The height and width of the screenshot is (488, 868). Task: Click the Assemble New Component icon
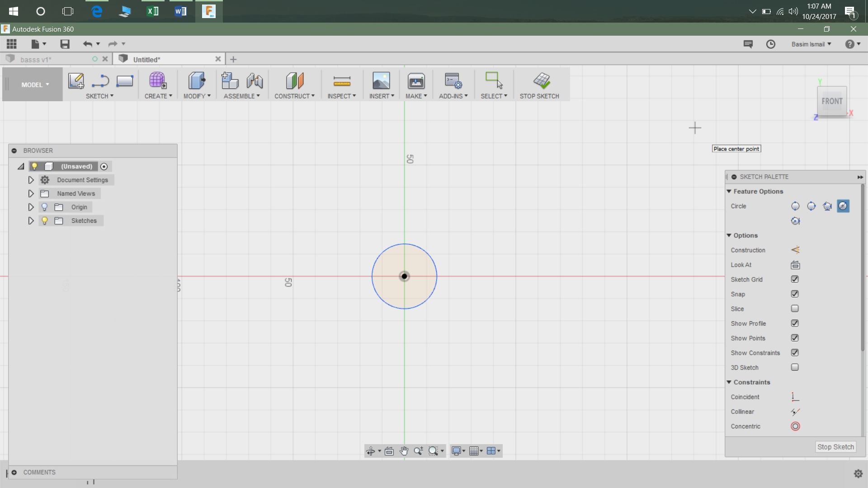coord(230,80)
